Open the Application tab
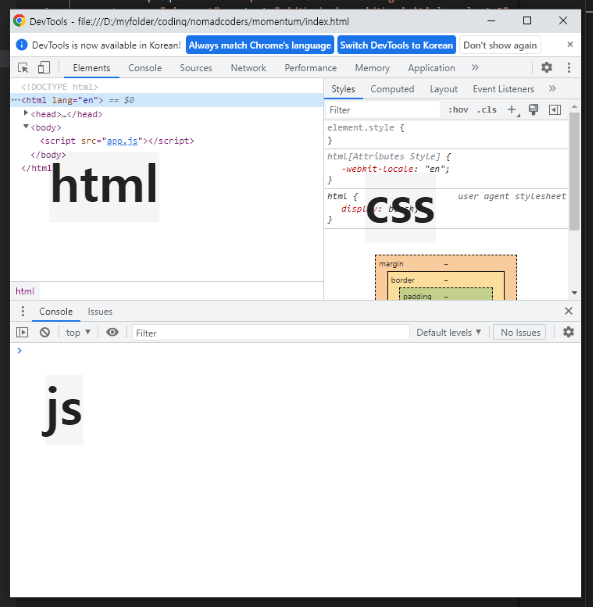Image resolution: width=593 pixels, height=607 pixels. pos(431,68)
